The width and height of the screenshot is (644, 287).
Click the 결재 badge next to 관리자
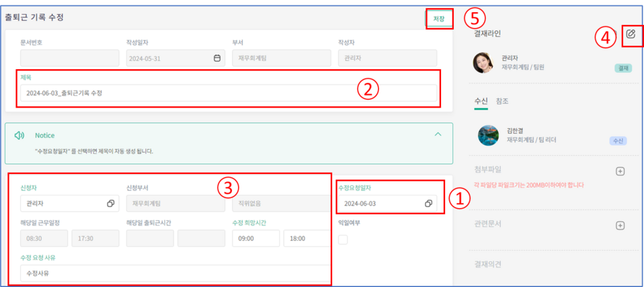tap(622, 69)
